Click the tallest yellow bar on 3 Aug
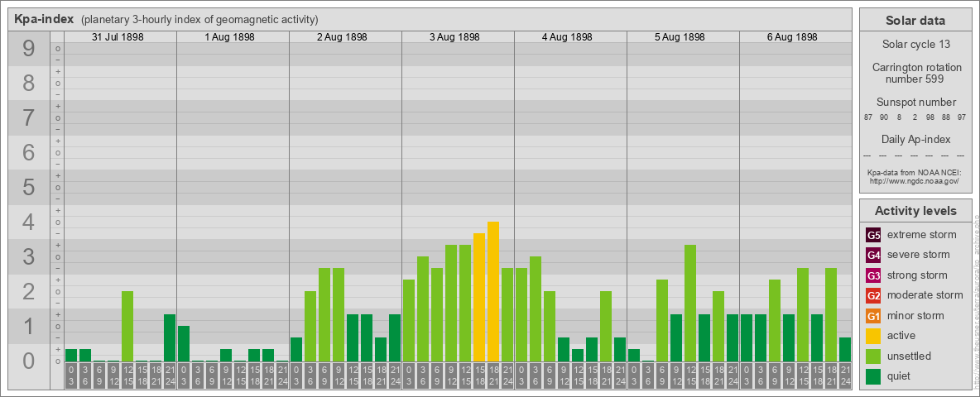Image resolution: width=980 pixels, height=397 pixels. click(x=493, y=291)
